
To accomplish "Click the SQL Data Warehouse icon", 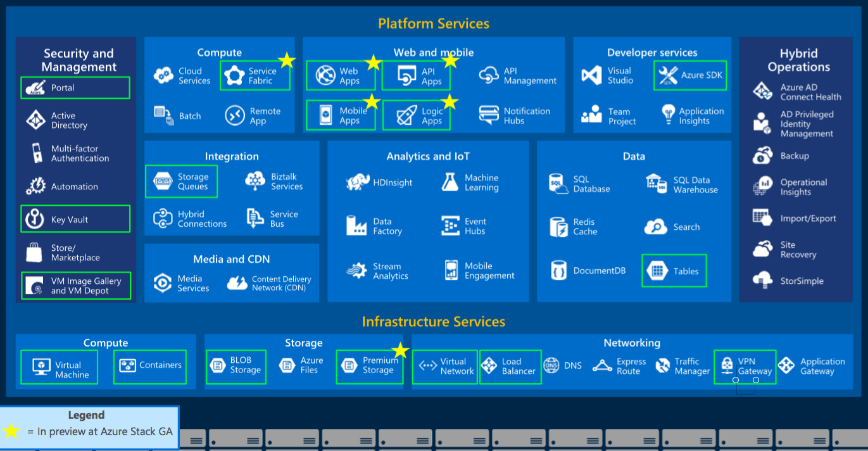I will 657,184.
